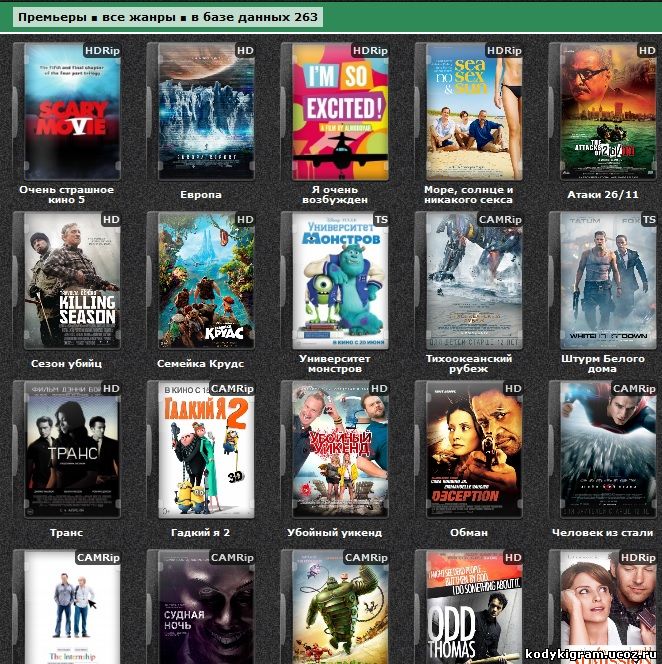
Task: Select the Судная ночь poster
Action: point(206,607)
